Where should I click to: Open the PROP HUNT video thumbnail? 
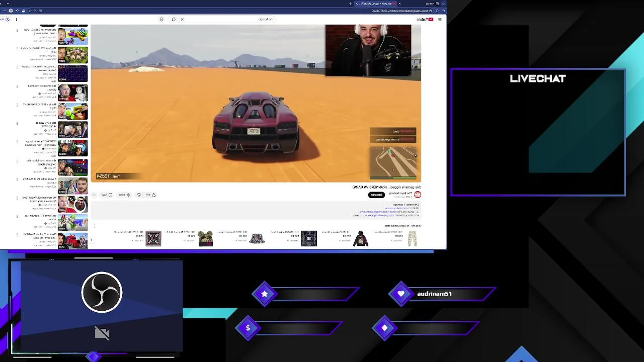click(x=72, y=111)
